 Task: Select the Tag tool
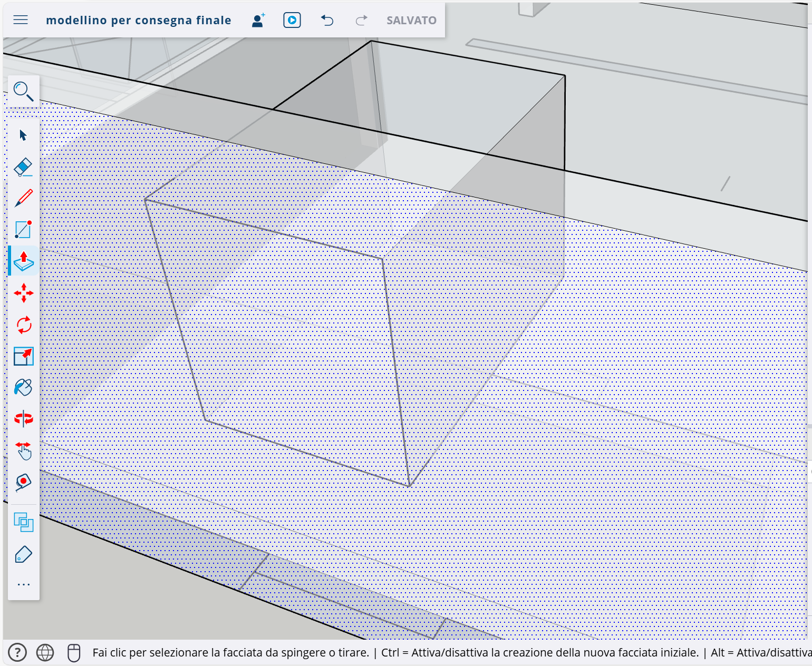23,554
